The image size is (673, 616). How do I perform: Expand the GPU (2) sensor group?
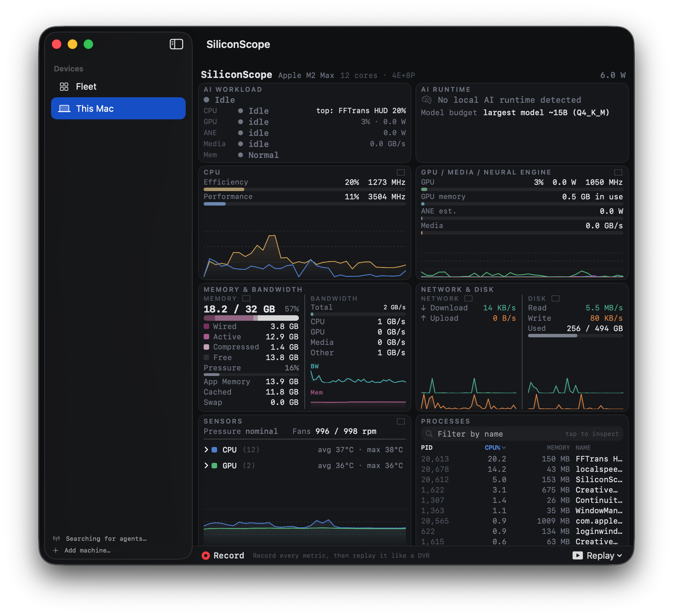coord(206,465)
